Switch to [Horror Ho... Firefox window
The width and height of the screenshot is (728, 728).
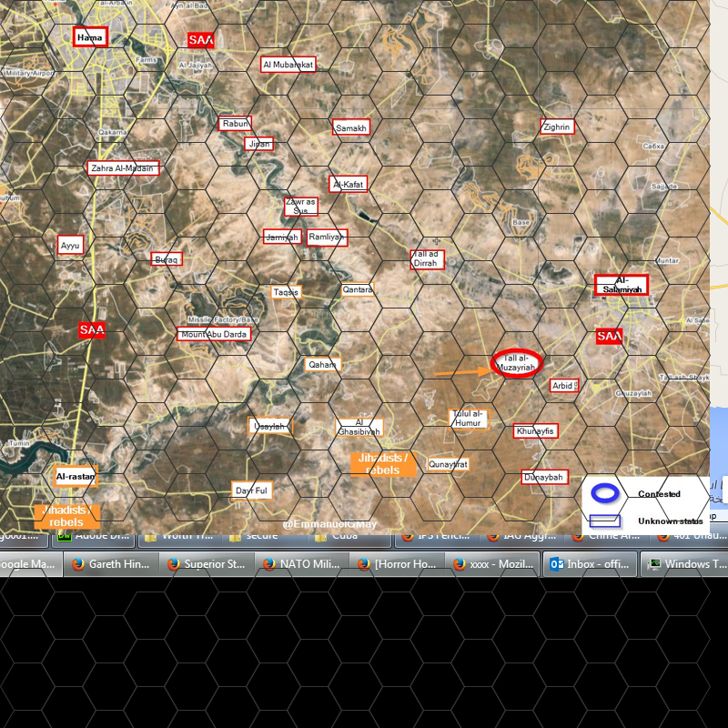(x=397, y=564)
